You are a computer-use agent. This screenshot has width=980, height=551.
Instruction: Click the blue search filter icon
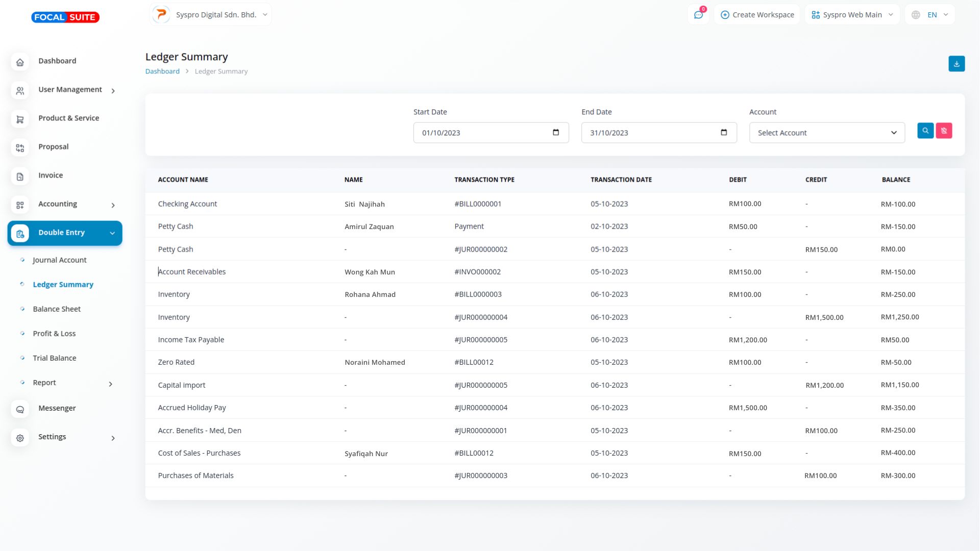tap(925, 131)
